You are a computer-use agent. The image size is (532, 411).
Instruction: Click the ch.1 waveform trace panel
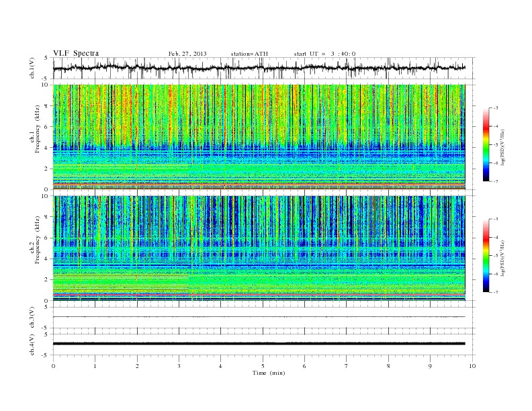pos(263,68)
